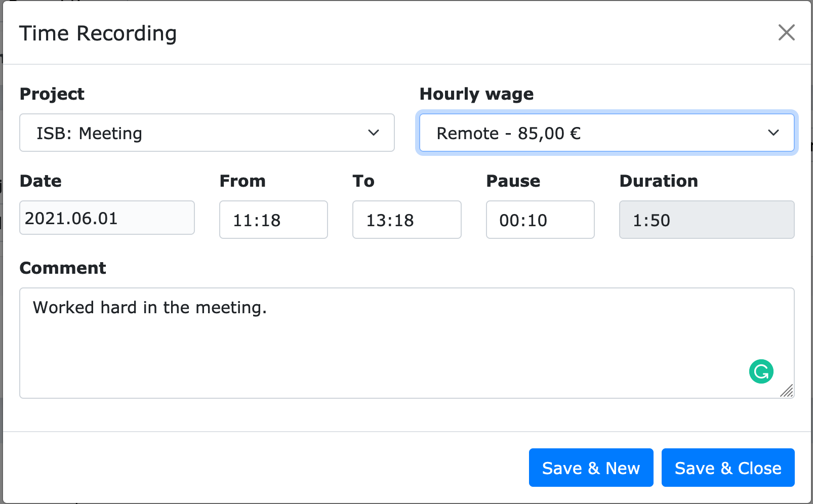813x504 pixels.
Task: Click the Save & New button
Action: [x=591, y=468]
